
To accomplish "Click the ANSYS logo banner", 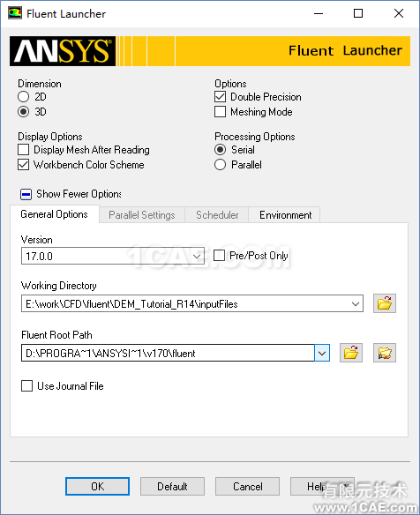I will pyautogui.click(x=63, y=51).
